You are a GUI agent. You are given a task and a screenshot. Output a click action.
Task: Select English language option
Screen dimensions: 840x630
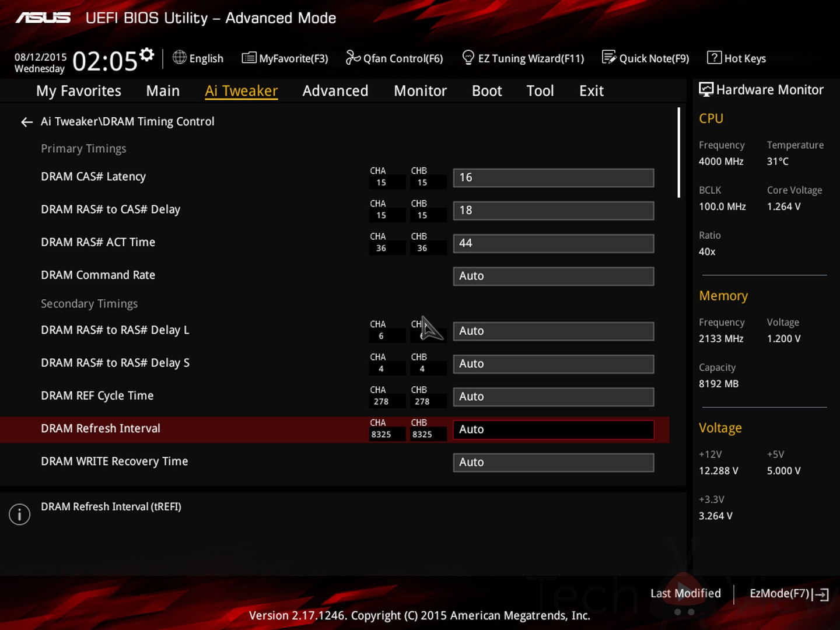pos(206,58)
